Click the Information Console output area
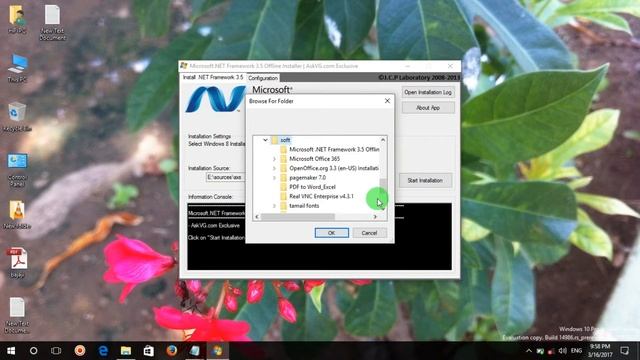 point(320,236)
